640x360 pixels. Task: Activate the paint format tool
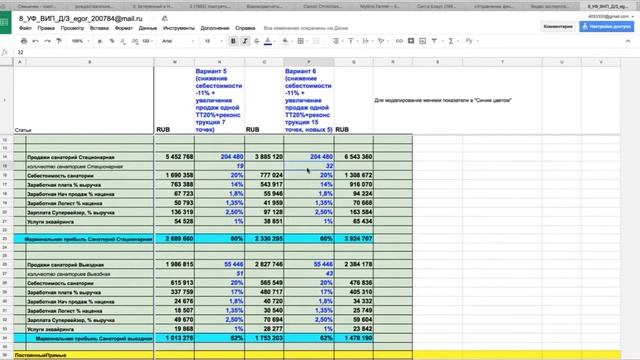click(x=59, y=41)
